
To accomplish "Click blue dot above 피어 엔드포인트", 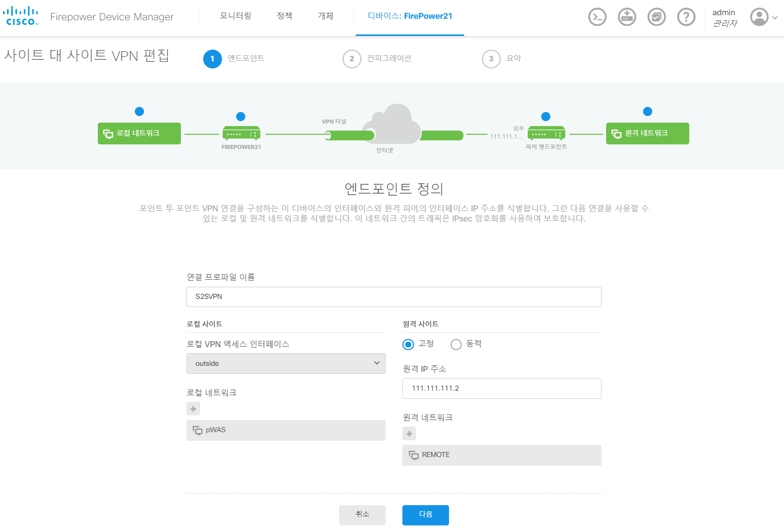I will [x=546, y=117].
